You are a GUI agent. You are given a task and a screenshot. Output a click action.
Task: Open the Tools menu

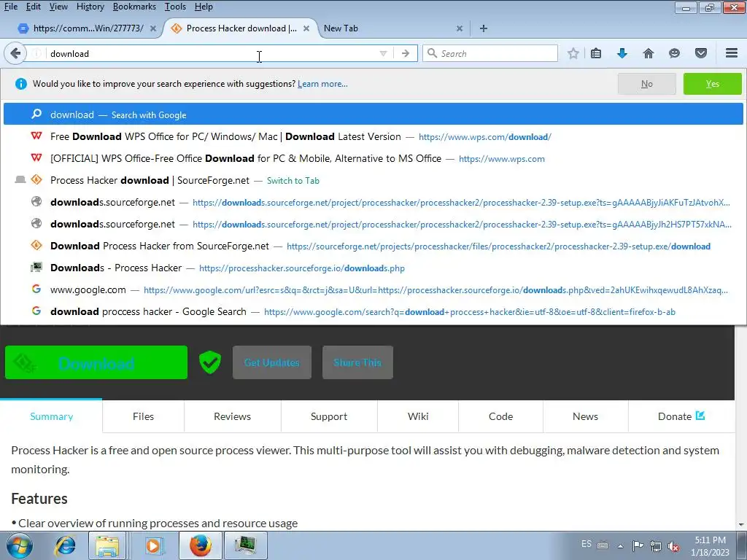175,7
